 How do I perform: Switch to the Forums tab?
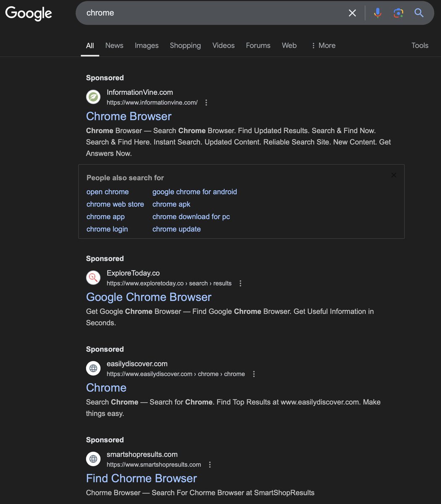[x=258, y=45]
